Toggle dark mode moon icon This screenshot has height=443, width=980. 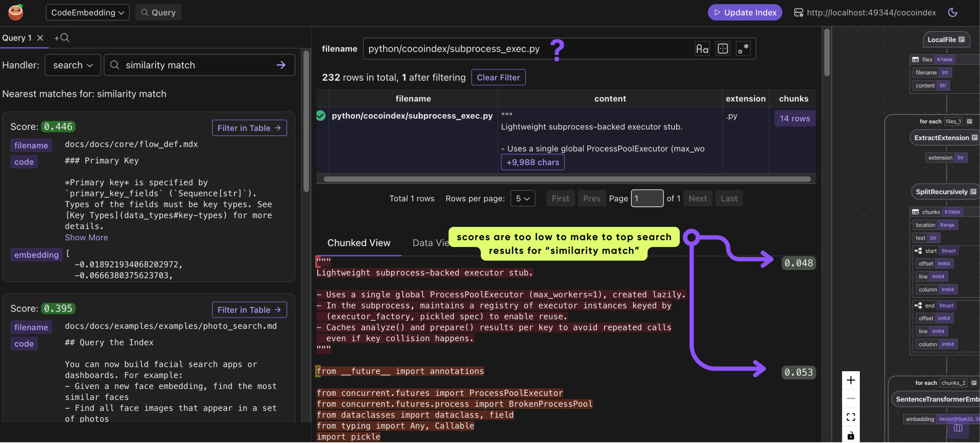(953, 12)
